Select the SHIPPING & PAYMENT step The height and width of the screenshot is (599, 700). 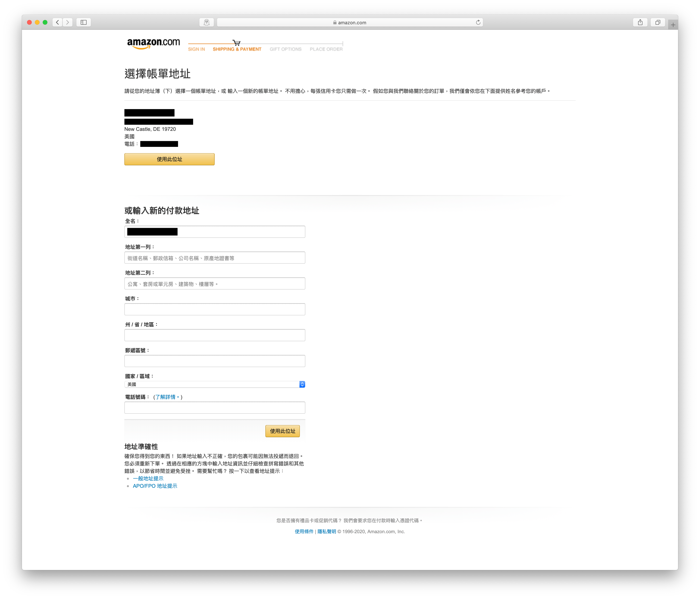237,49
